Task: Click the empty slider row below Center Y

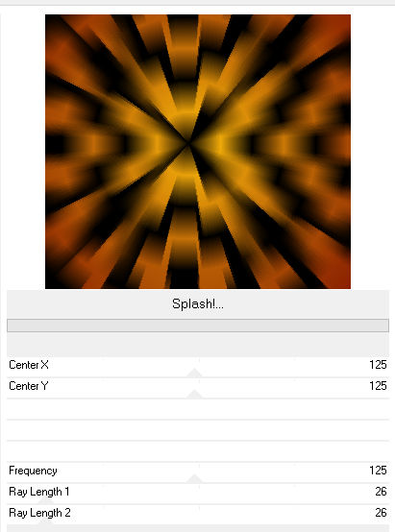Action: 198,409
